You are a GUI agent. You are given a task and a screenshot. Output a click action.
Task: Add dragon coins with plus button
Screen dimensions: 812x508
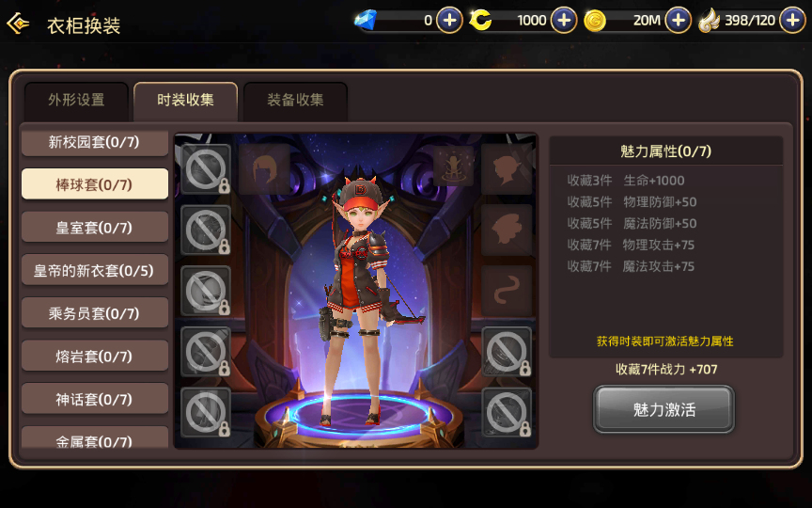pyautogui.click(x=564, y=20)
